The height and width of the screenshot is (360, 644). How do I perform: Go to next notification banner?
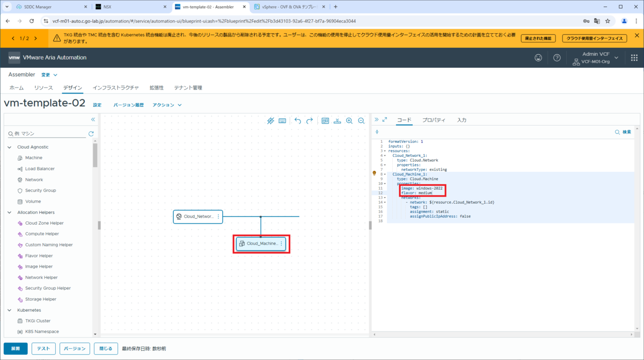35,38
